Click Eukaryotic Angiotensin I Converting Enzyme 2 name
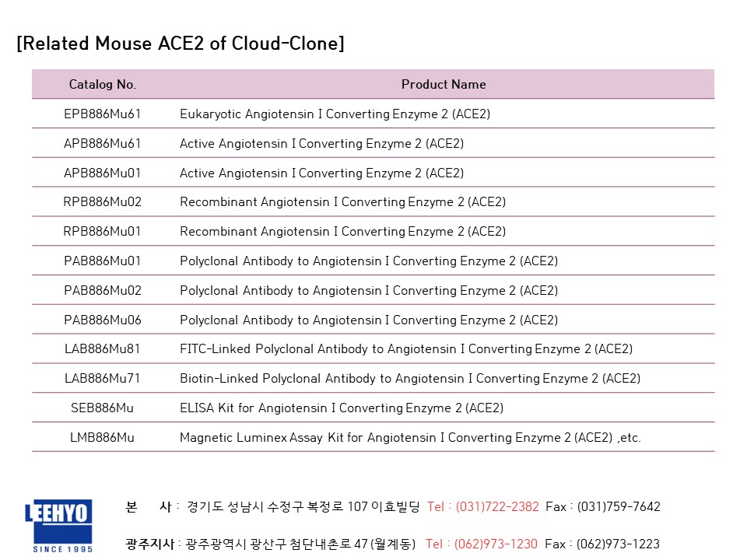Screen dimensions: 747x560 (335, 114)
